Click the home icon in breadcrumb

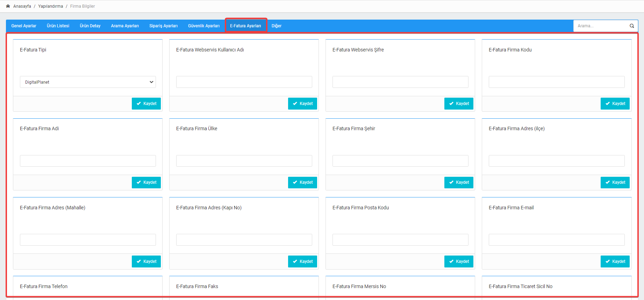point(8,6)
